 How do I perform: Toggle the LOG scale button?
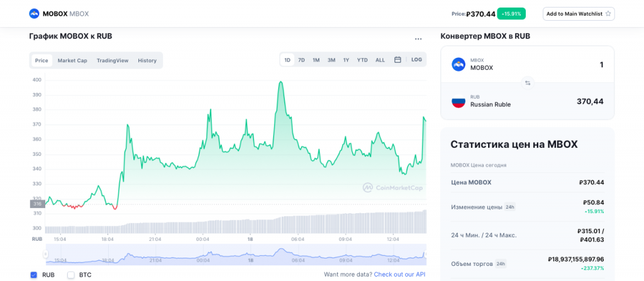416,60
